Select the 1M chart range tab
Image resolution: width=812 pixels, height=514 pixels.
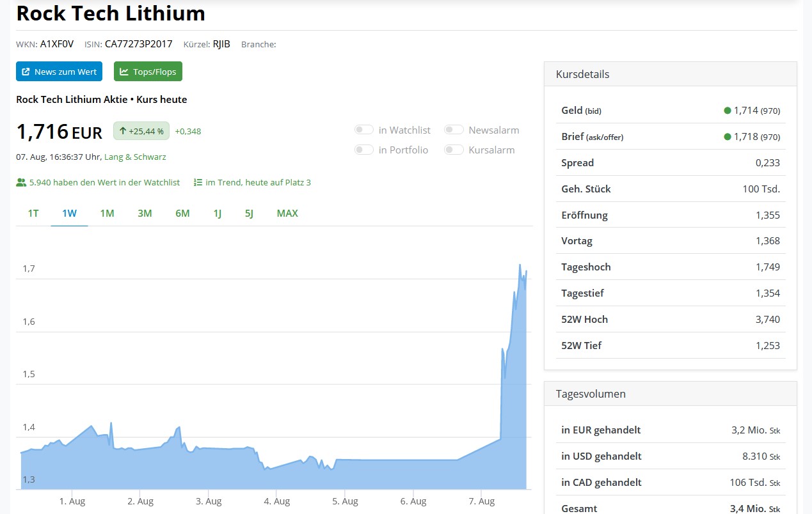pyautogui.click(x=107, y=214)
